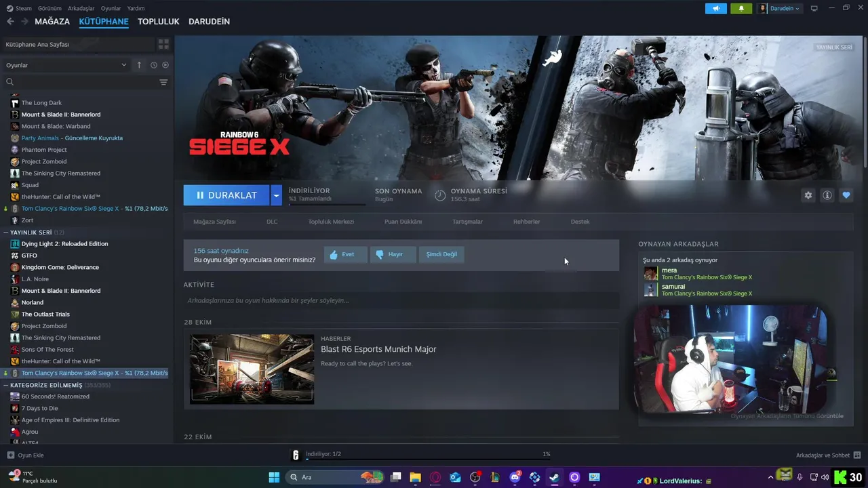Go back with the left arrow icon
The height and width of the screenshot is (488, 868).
click(10, 22)
